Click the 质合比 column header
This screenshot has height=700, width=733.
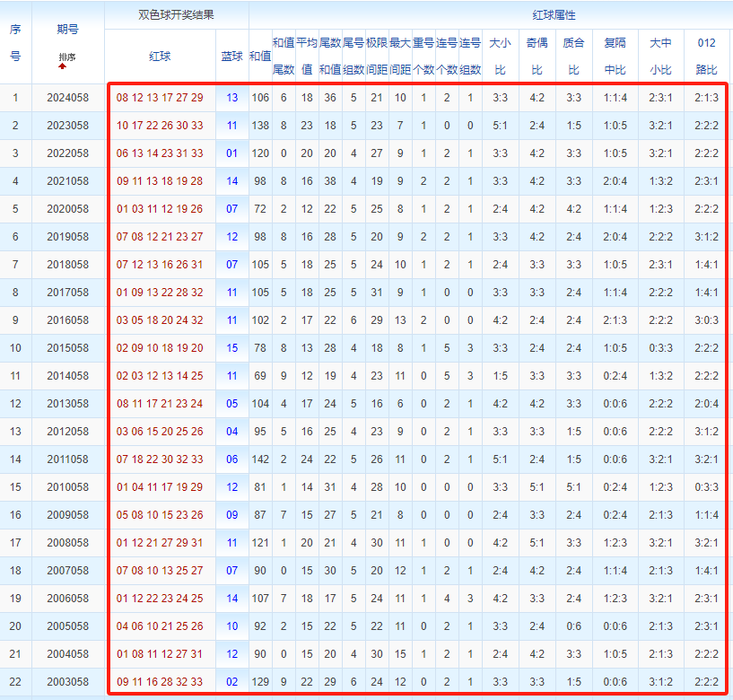click(x=573, y=56)
